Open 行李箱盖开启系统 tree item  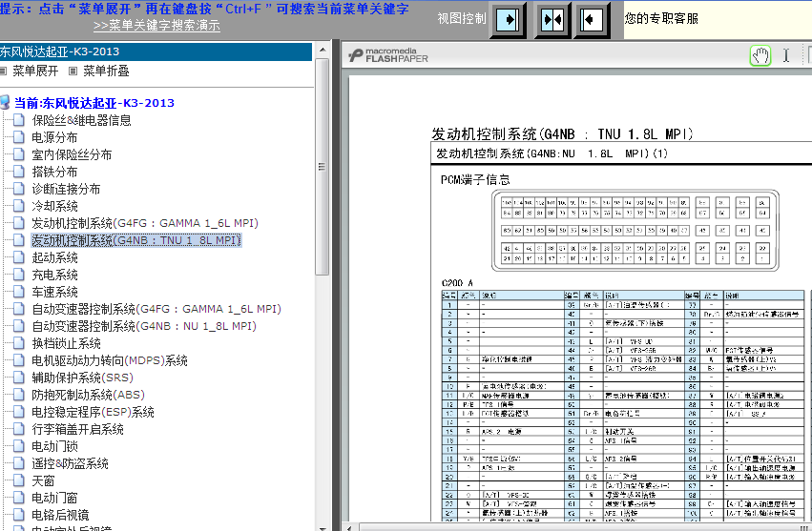tap(77, 430)
